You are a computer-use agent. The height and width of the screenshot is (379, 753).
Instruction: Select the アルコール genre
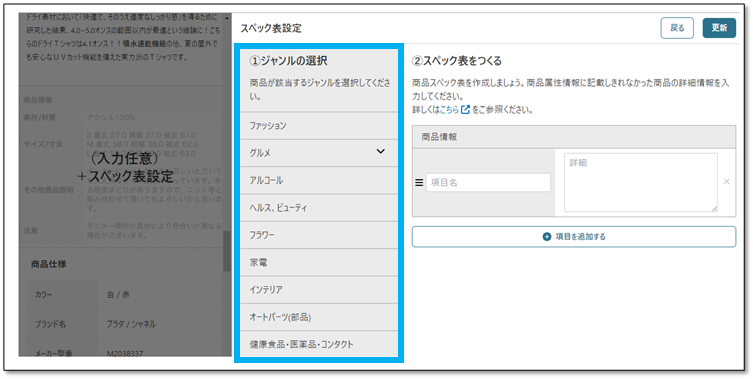pyautogui.click(x=319, y=181)
